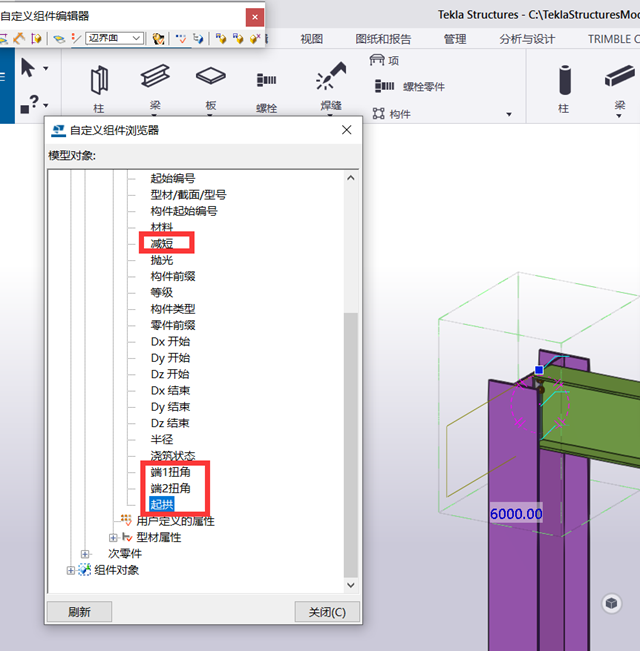This screenshot has height=651, width=640.
Task: Click the vertical scrollbar thumb in browser
Action: [x=351, y=445]
